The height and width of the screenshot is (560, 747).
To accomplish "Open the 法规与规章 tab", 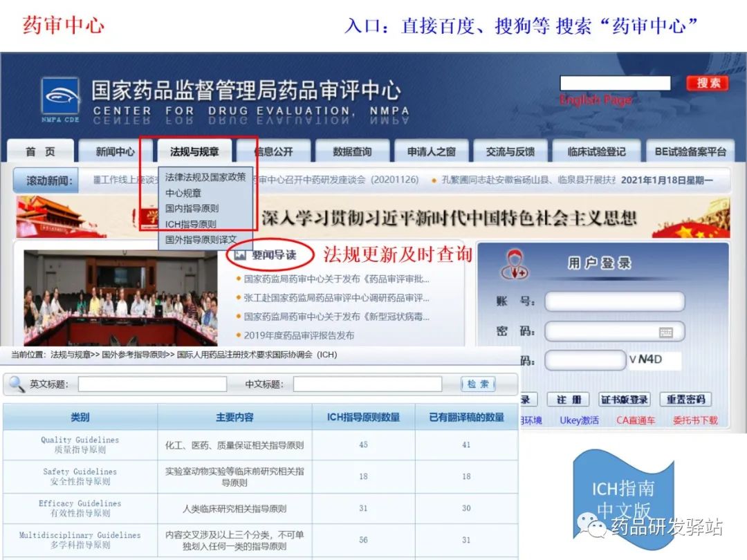I will point(194,151).
